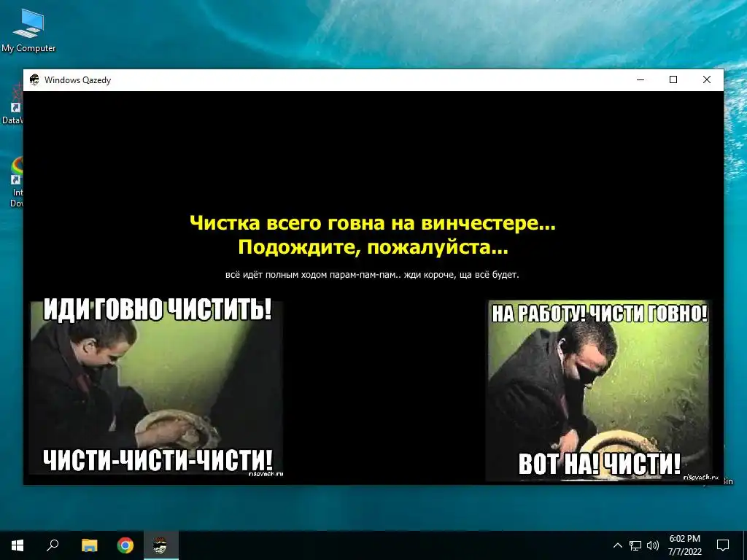The height and width of the screenshot is (560, 747).
Task: Click the left meme image 'ИДИ ГОВНО ЧИСТИТЬ!'
Action: pos(157,387)
